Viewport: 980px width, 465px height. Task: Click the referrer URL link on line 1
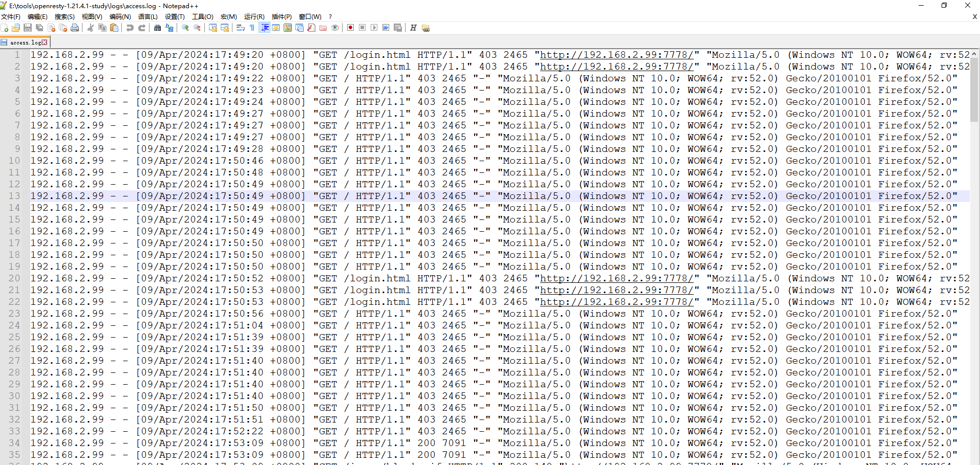tap(616, 55)
